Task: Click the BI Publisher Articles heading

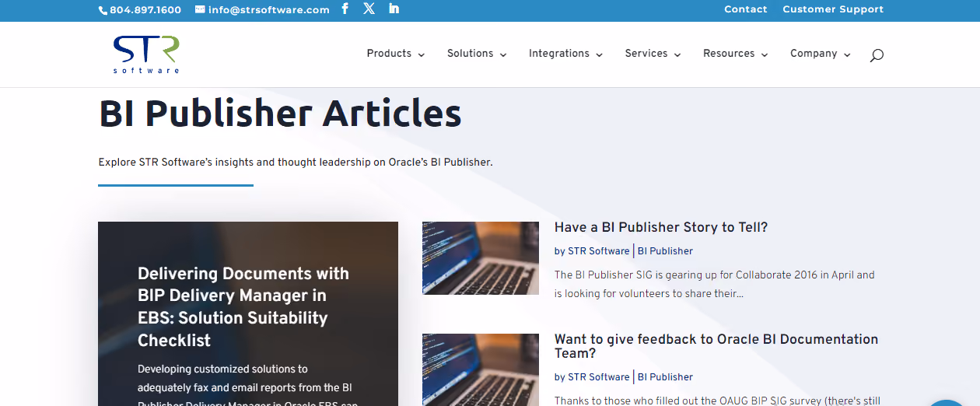Action: (x=280, y=113)
